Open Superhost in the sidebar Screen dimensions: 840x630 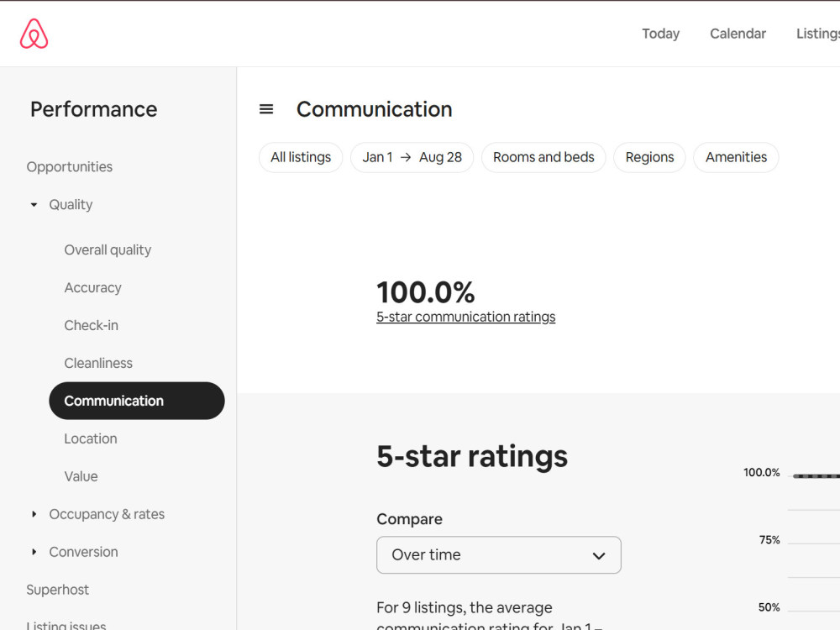(57, 590)
